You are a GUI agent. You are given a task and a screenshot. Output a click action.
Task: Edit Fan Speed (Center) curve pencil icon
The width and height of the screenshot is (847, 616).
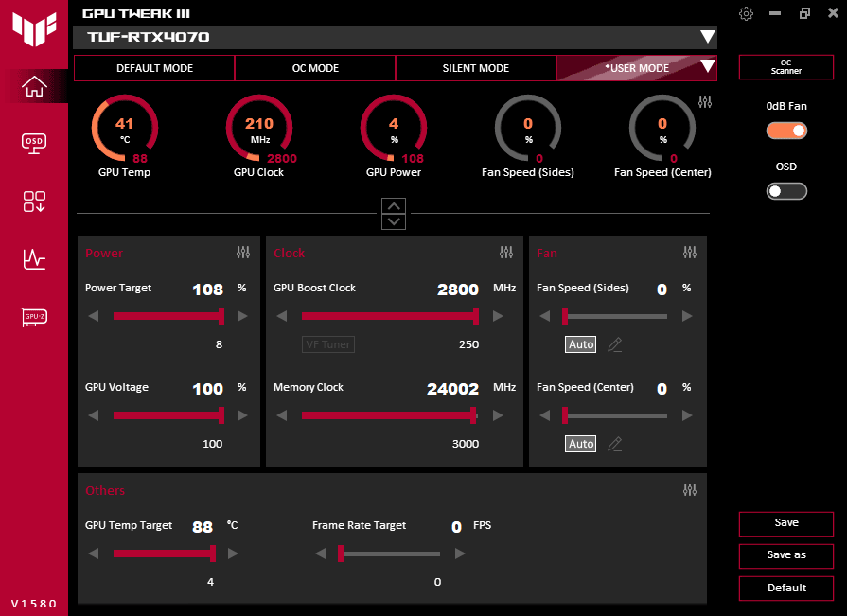(x=615, y=444)
